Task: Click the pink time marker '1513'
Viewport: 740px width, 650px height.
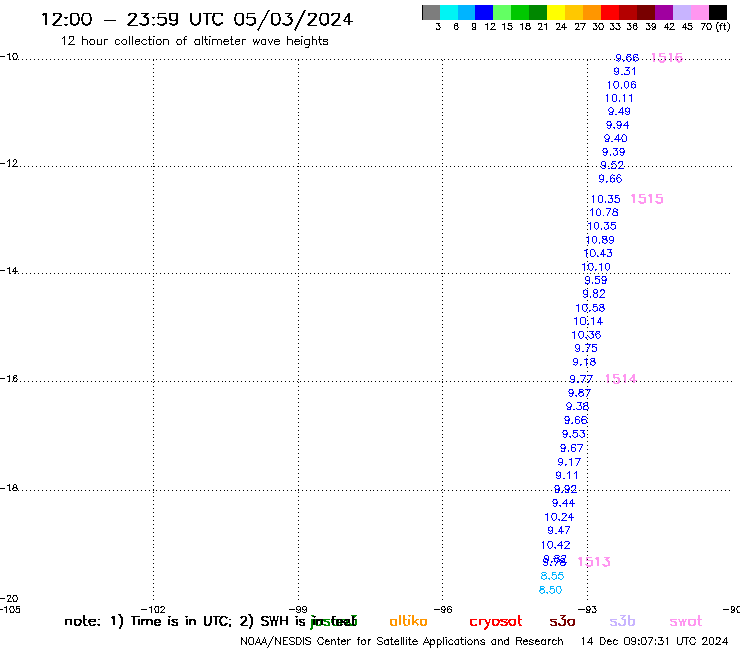Action: pyautogui.click(x=594, y=562)
